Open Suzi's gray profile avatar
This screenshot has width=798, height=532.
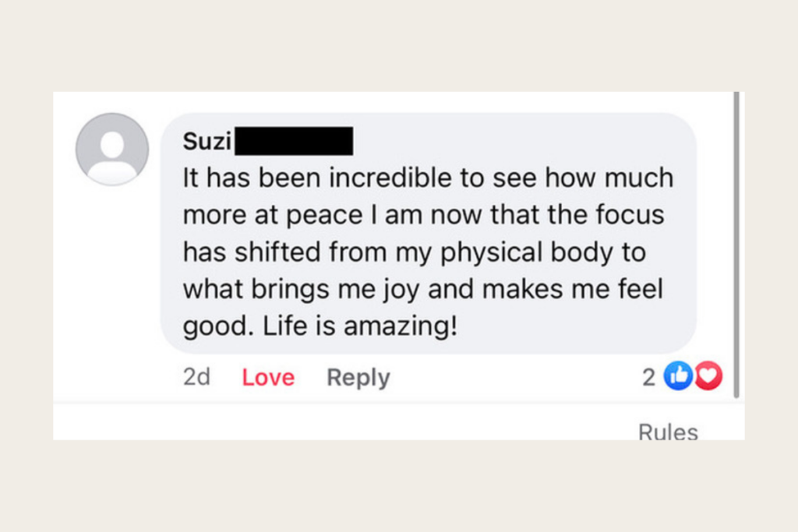tap(112, 149)
